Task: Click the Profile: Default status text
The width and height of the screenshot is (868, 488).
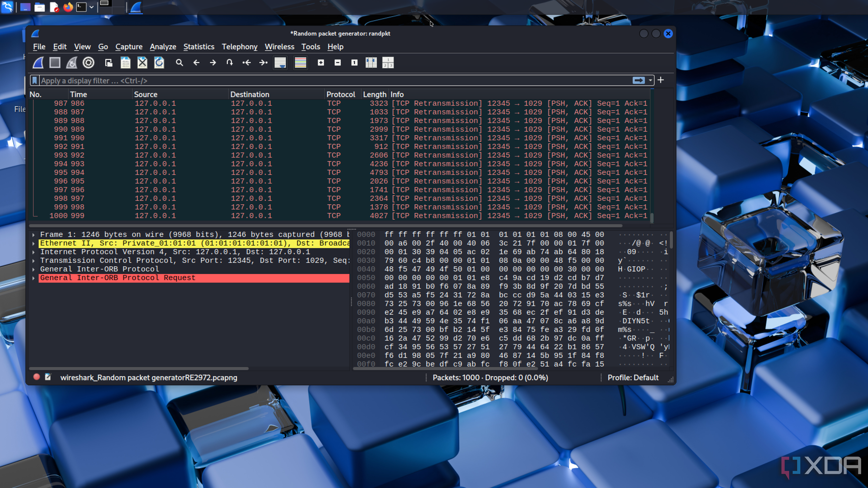Action: [x=633, y=378]
